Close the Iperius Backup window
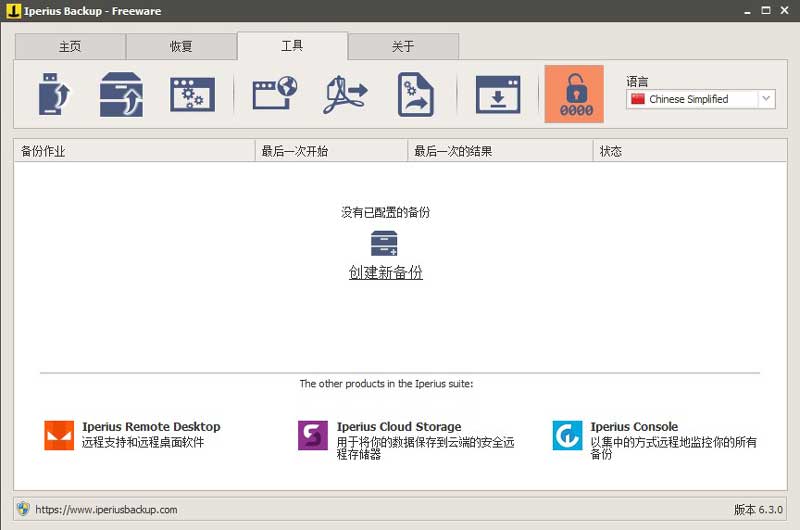This screenshot has width=800, height=530. tap(785, 10)
